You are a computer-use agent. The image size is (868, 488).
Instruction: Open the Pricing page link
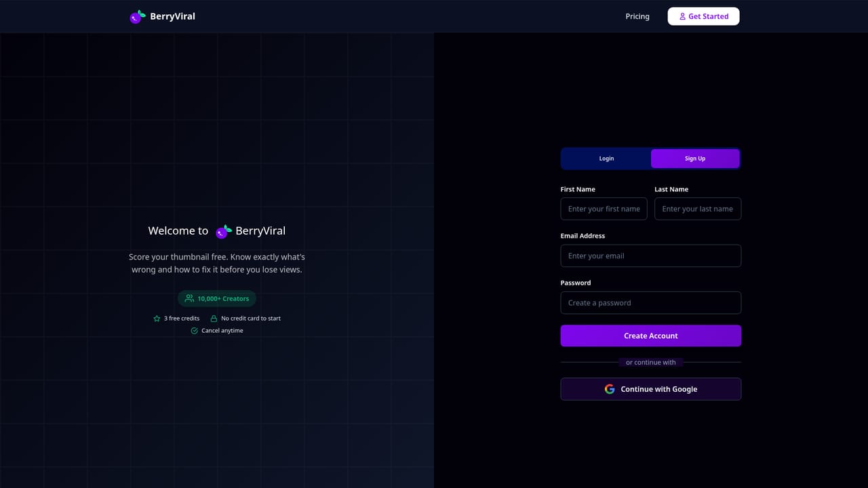(x=637, y=16)
